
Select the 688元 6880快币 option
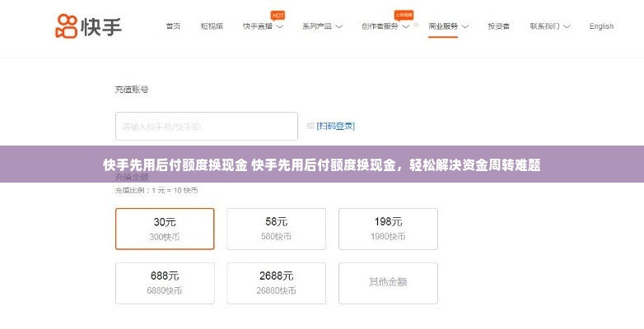click(165, 283)
